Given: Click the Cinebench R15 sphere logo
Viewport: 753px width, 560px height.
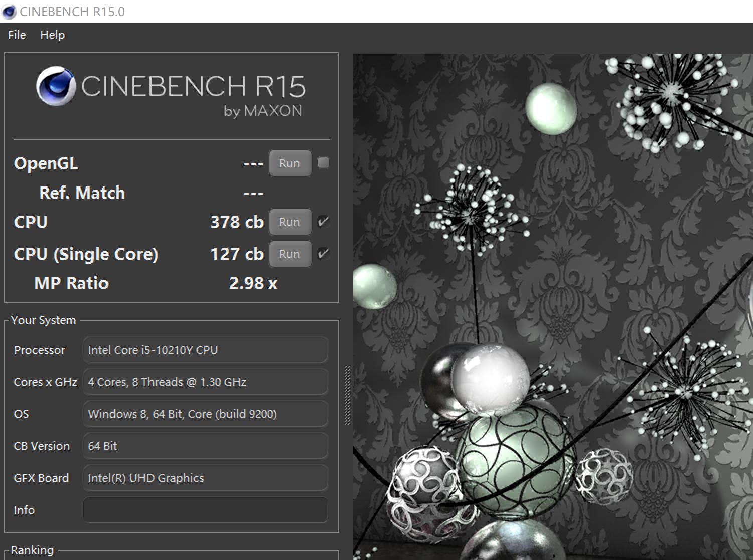Looking at the screenshot, I should click(56, 87).
